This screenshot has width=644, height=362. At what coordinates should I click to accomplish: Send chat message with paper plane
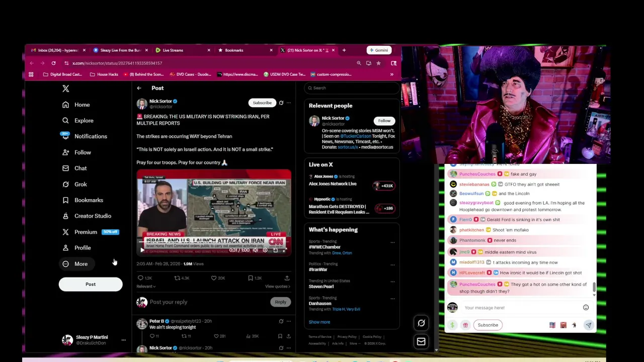click(x=588, y=325)
